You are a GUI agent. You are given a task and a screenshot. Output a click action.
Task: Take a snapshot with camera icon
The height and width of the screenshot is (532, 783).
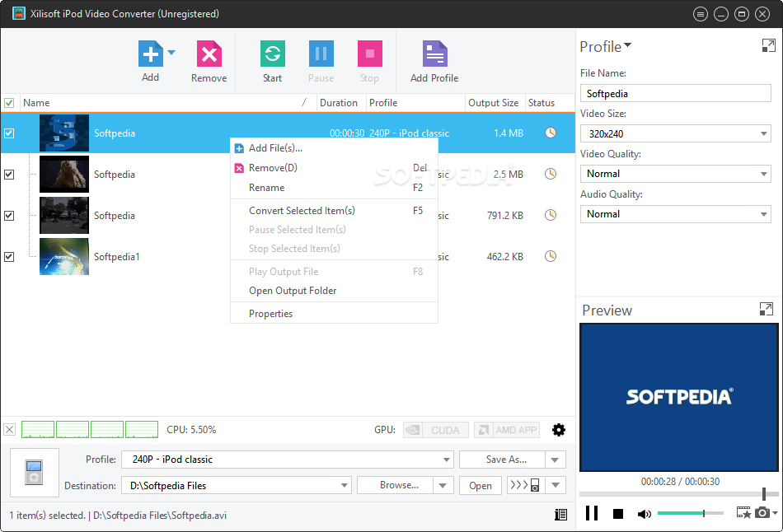tap(762, 512)
